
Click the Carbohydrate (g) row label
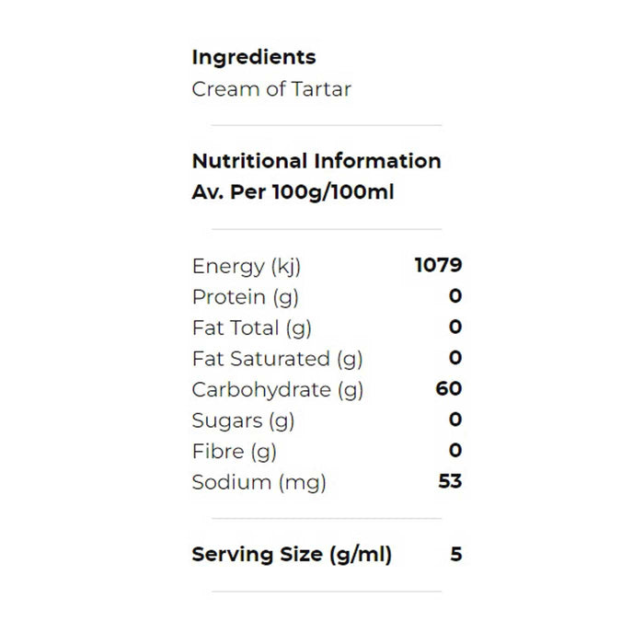pyautogui.click(x=278, y=389)
